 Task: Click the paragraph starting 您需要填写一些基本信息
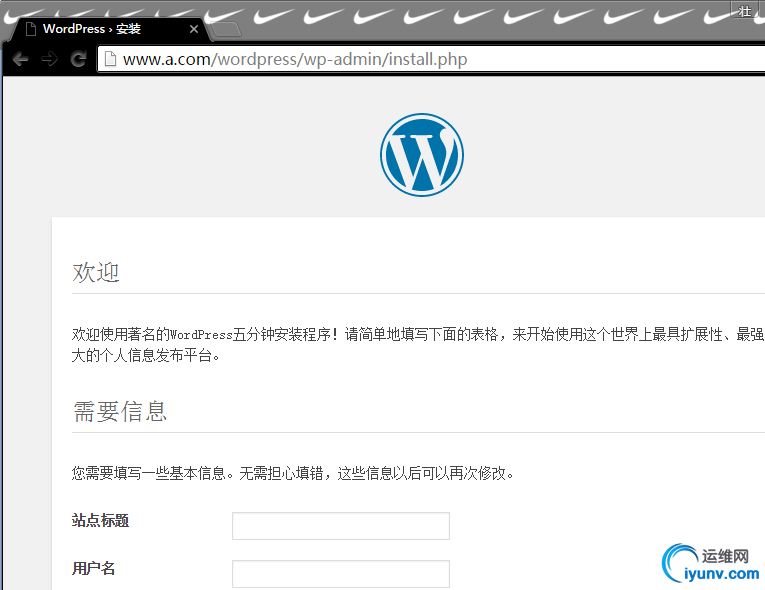coord(293,473)
